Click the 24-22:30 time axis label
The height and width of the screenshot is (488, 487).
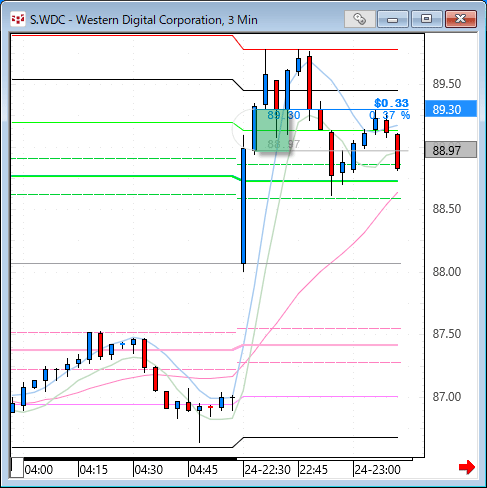click(268, 470)
